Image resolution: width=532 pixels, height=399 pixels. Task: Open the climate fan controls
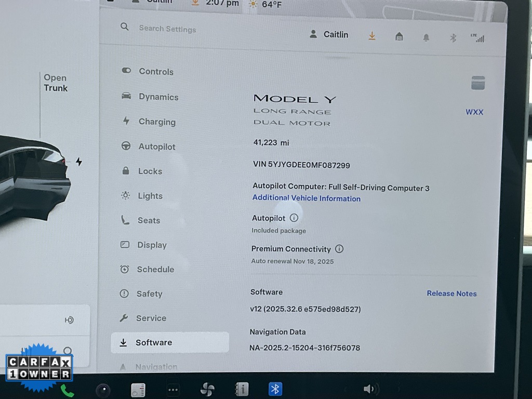[x=207, y=389]
